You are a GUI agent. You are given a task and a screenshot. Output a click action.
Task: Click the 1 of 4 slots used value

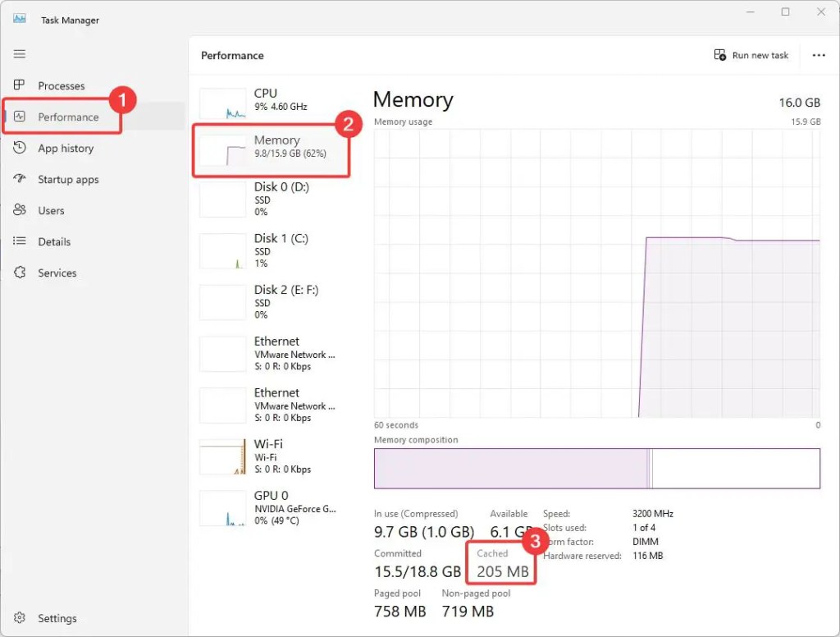[643, 528]
